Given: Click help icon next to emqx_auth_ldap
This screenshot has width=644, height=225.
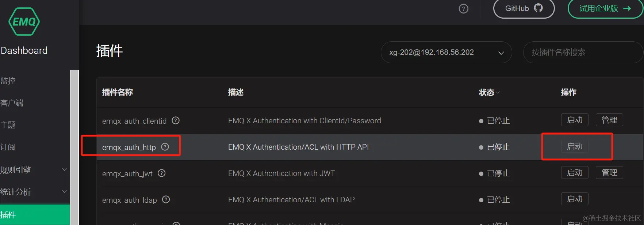Looking at the screenshot, I should [166, 199].
